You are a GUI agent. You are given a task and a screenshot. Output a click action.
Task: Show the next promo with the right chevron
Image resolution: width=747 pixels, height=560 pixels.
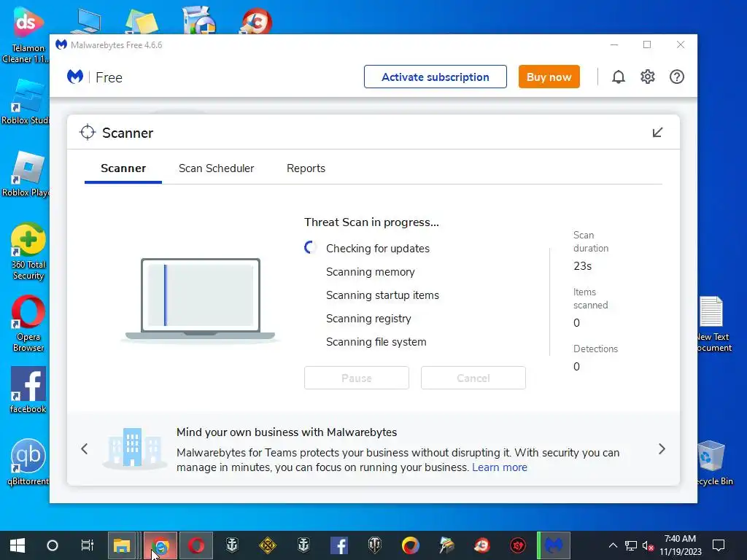tap(662, 448)
